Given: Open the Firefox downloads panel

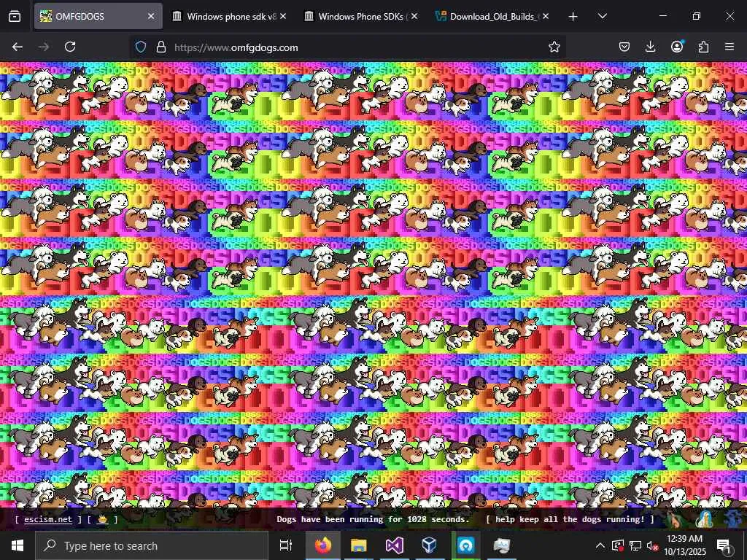Looking at the screenshot, I should (650, 47).
